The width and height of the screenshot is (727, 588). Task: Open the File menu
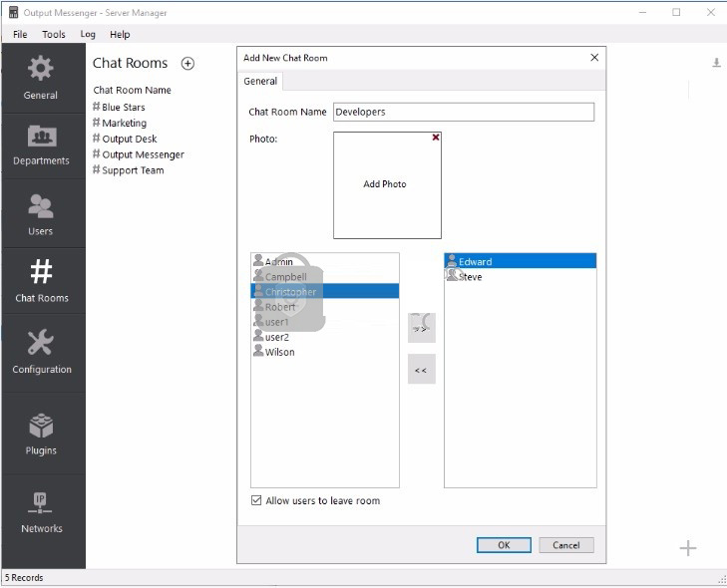(x=20, y=34)
